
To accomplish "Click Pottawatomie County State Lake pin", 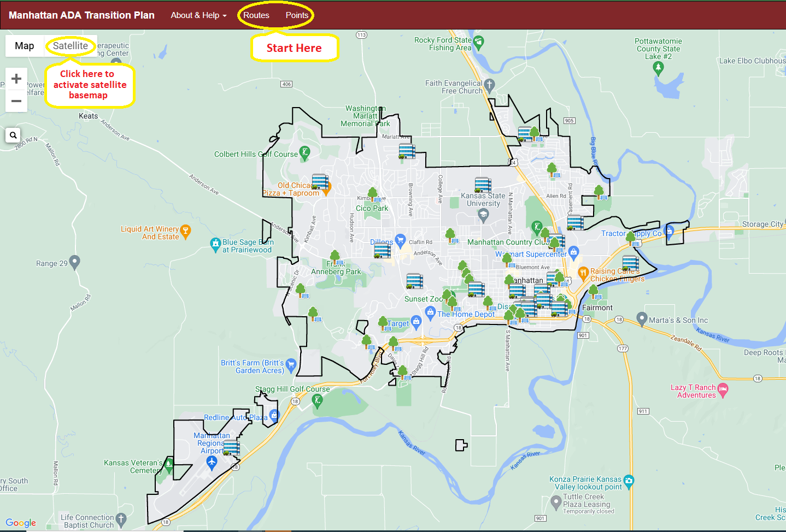I will click(658, 68).
